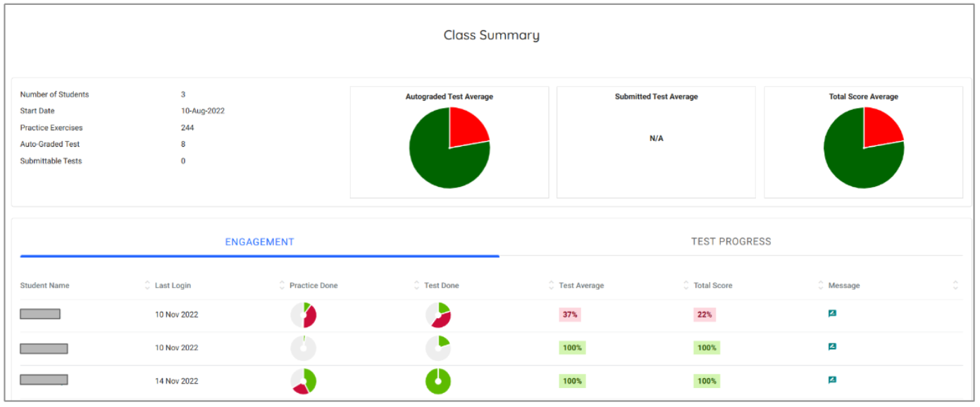Click the second student's Test Done donut chart
The height and width of the screenshot is (407, 980).
click(438, 346)
